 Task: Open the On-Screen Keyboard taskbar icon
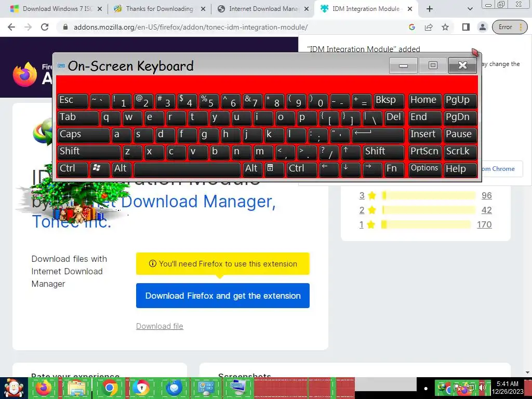click(x=238, y=388)
